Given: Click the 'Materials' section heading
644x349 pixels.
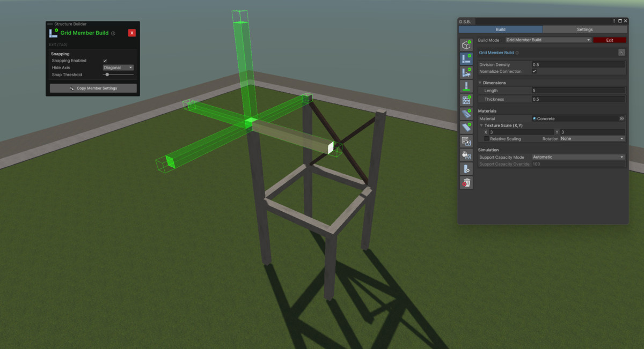Looking at the screenshot, I should coord(487,111).
